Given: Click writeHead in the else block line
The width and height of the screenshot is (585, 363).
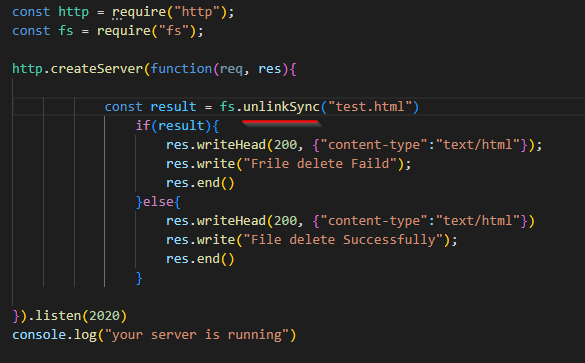Looking at the screenshot, I should pos(231,221).
